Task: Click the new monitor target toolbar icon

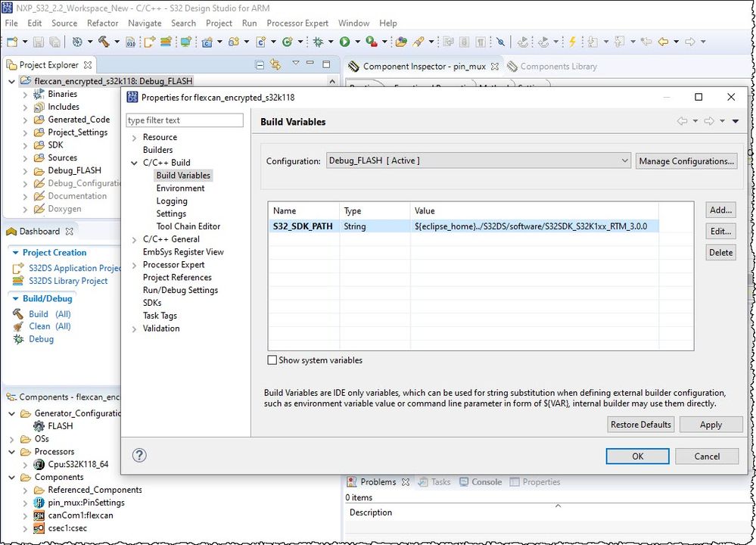Action: pos(185,42)
